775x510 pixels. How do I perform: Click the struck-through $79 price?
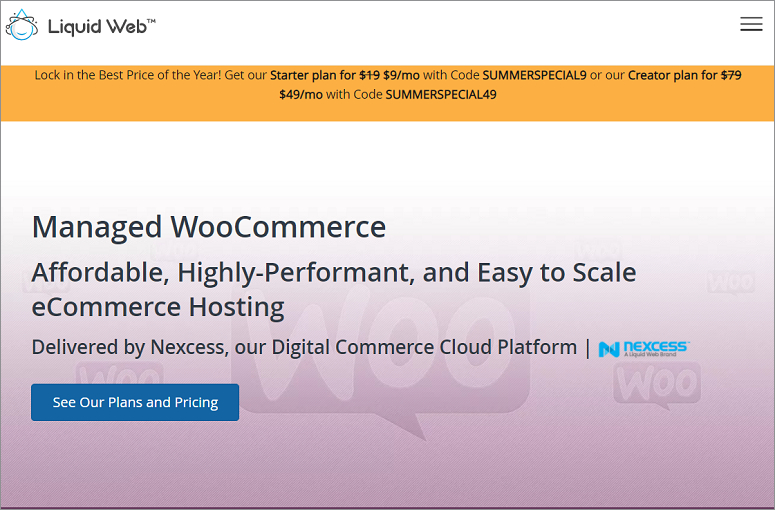[731, 75]
